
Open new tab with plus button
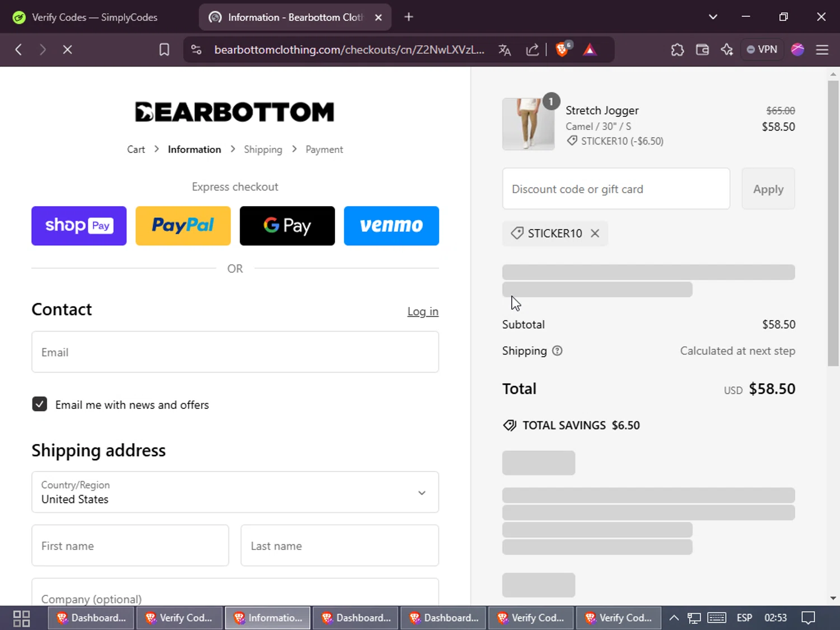(409, 17)
